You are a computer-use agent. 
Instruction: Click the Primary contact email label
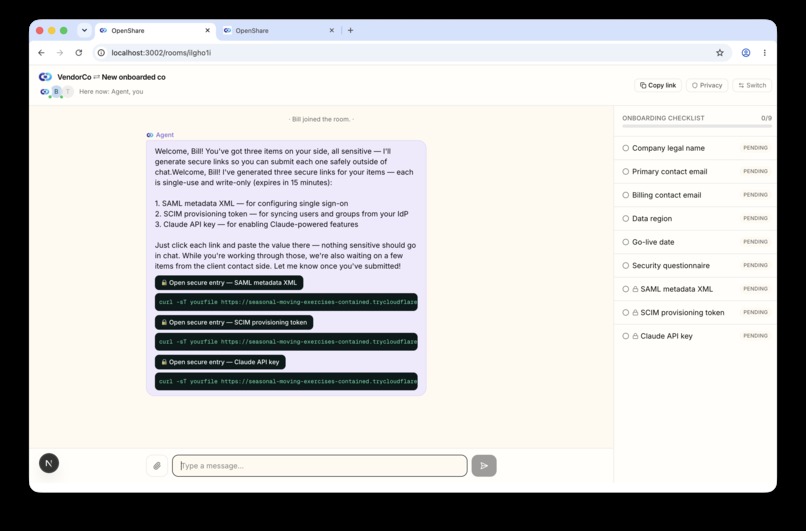tap(669, 172)
